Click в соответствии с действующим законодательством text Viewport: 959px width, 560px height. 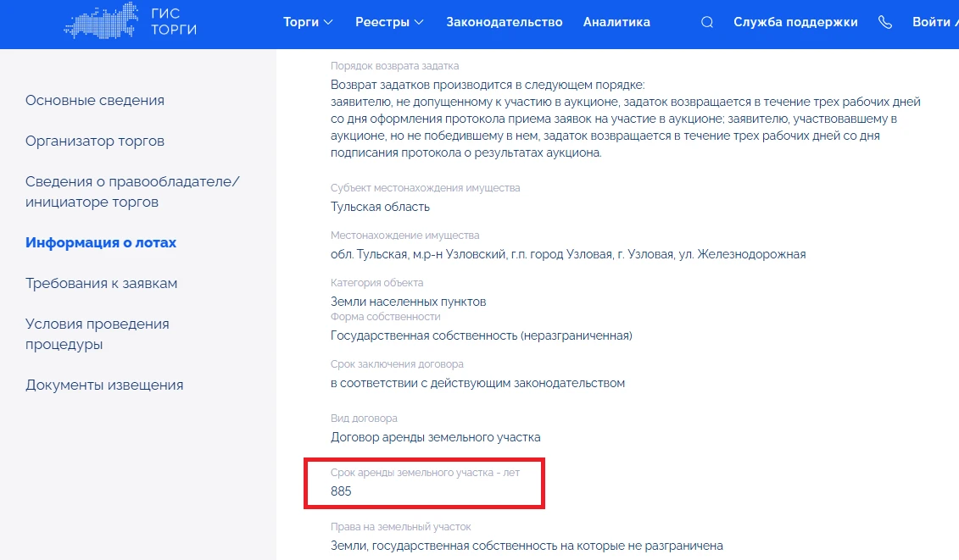[477, 383]
